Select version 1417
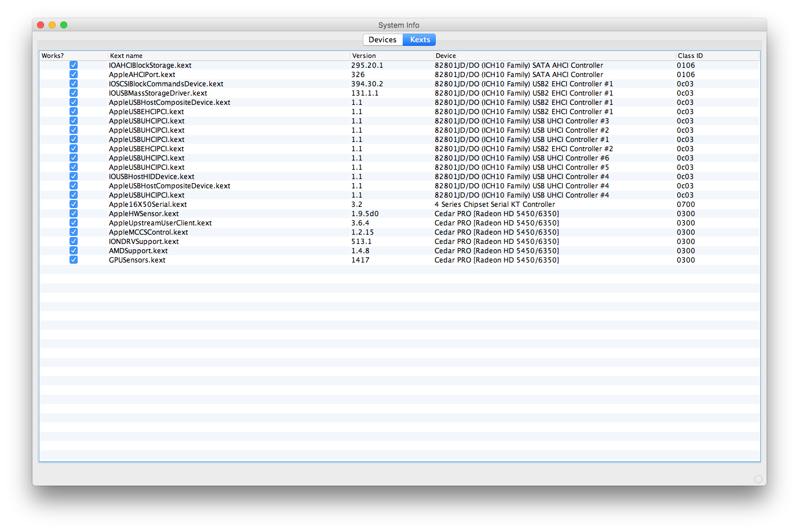The image size is (799, 532). 360,260
